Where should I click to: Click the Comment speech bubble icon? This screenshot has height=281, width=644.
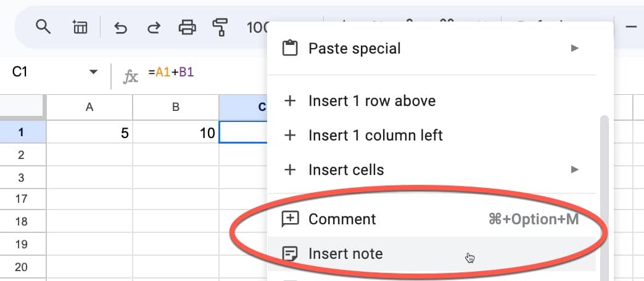tap(290, 219)
